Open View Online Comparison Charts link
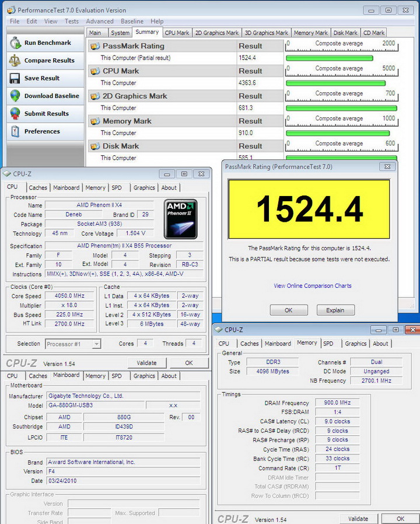Viewport: 420px width, 524px height. 313,286
